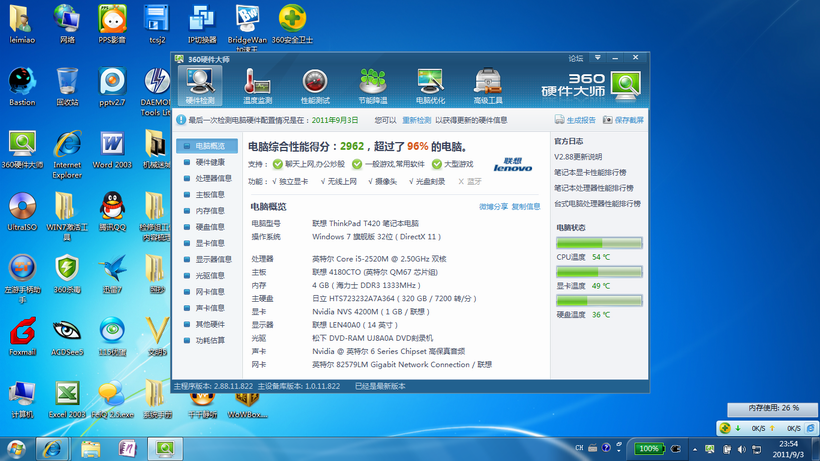Open the 高级工具 advanced tools

coord(487,86)
